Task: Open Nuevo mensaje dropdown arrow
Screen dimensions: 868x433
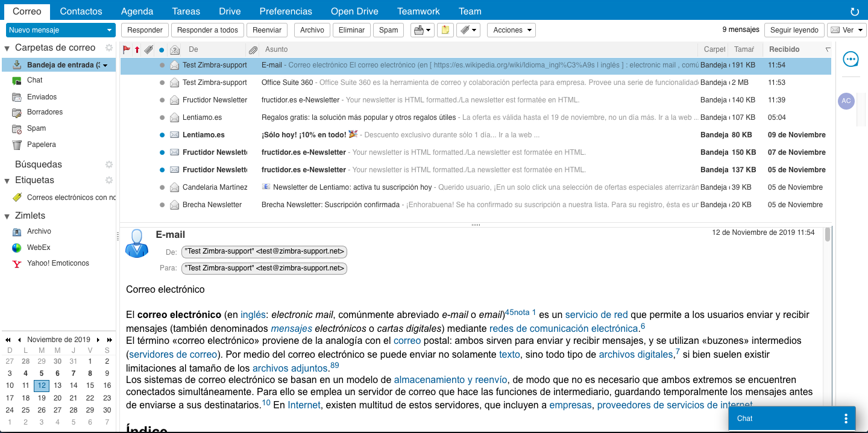Action: (x=108, y=30)
